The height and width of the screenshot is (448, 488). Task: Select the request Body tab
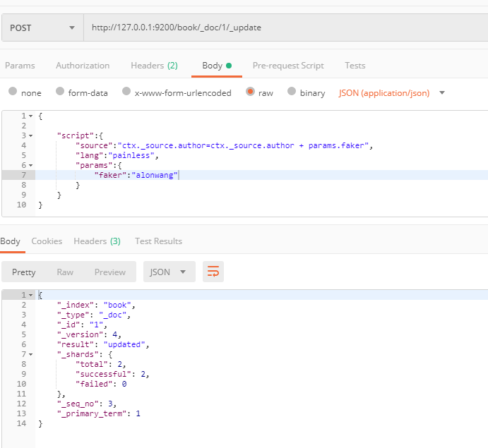[217, 66]
